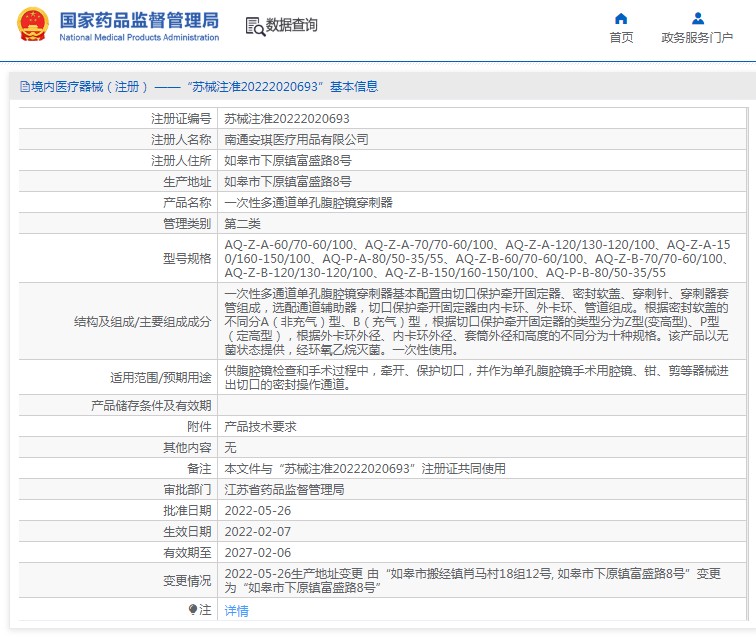
Task: Click the 结构及组成/主要组成成分 label
Action: (x=143, y=322)
